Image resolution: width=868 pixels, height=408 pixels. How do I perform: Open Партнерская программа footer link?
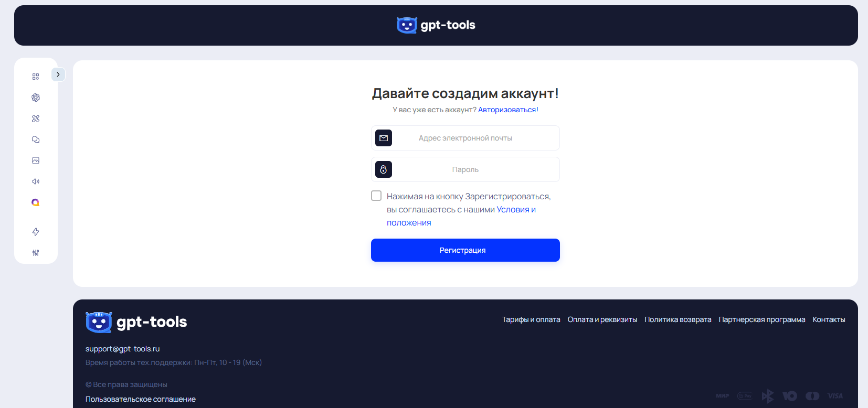pos(762,319)
